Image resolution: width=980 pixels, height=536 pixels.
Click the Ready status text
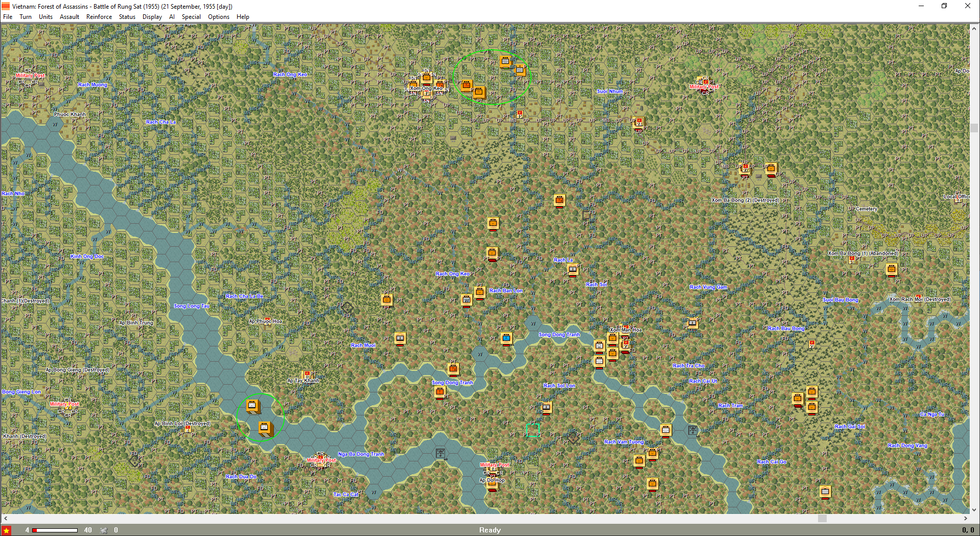coord(490,530)
